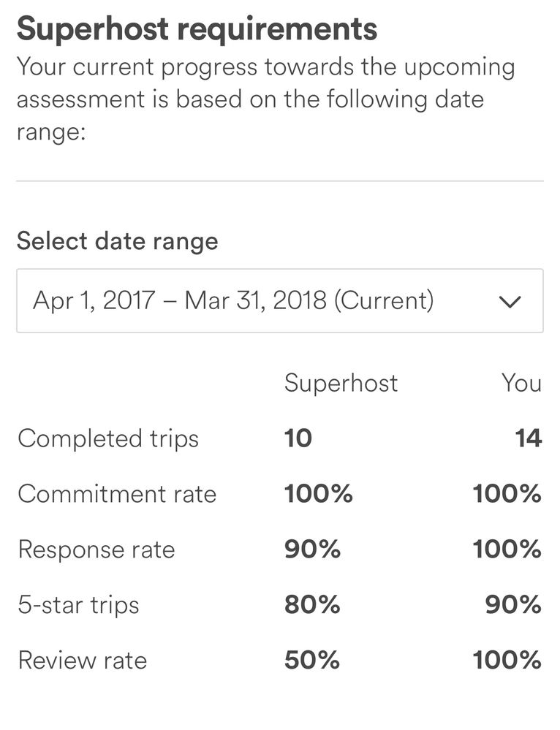
Task: Click the current progress description text
Action: point(265,99)
